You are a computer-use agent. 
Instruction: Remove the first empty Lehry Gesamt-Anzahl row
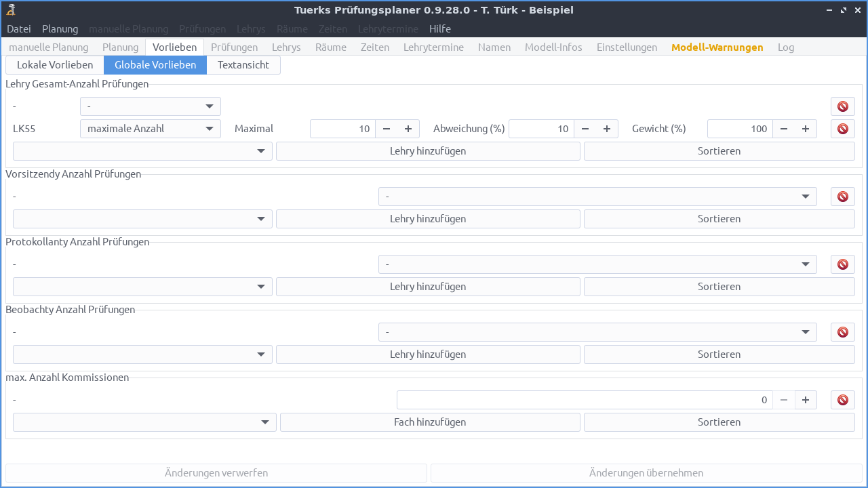tap(842, 106)
